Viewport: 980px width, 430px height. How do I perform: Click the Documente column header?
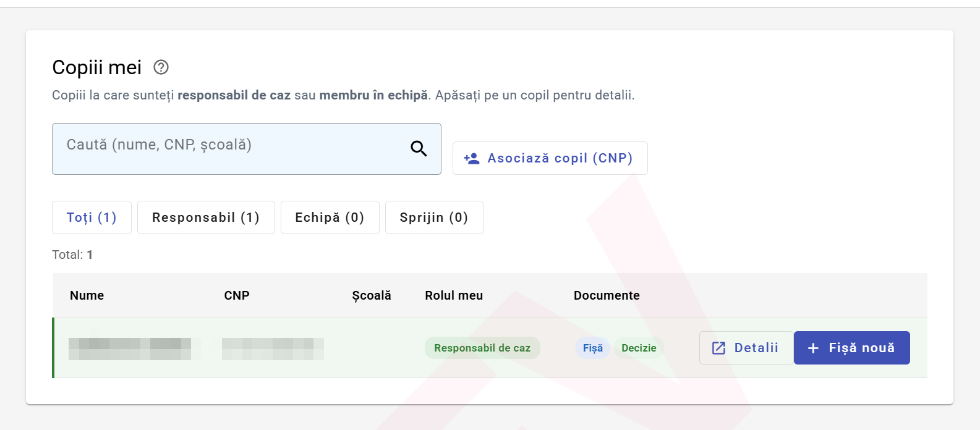pyautogui.click(x=607, y=295)
